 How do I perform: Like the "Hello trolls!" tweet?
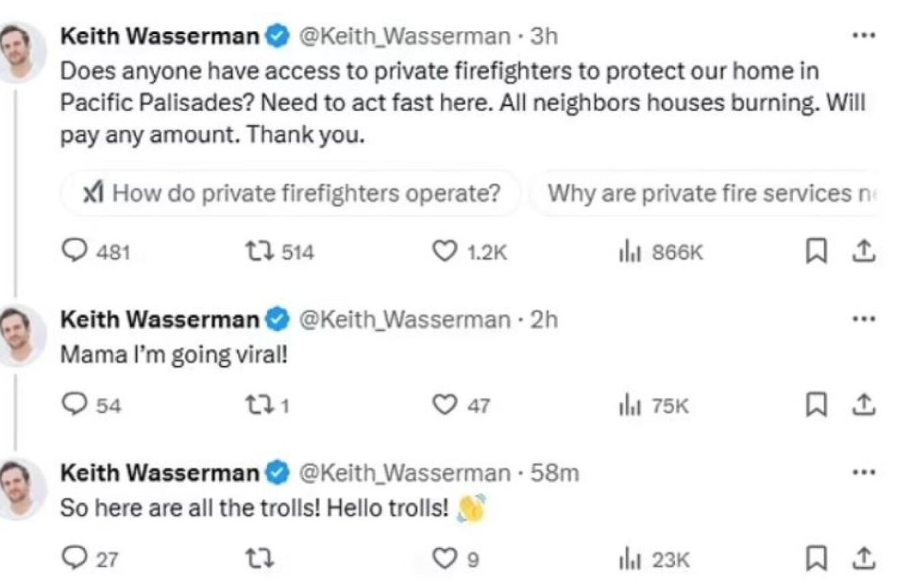[x=444, y=559]
